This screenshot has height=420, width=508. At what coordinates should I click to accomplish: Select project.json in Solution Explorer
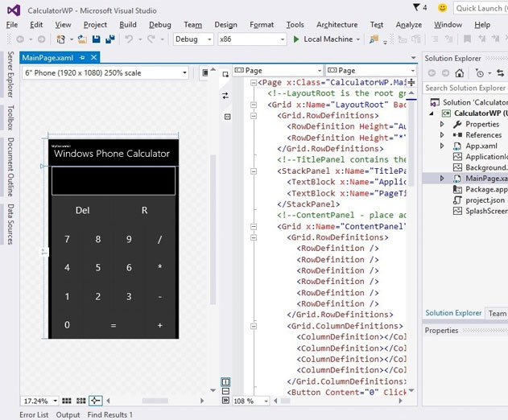(x=485, y=200)
